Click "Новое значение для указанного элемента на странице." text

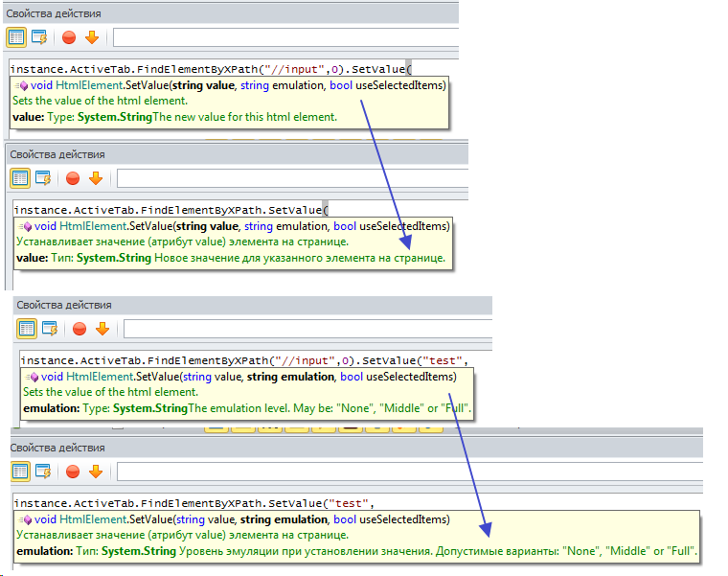[x=300, y=258]
